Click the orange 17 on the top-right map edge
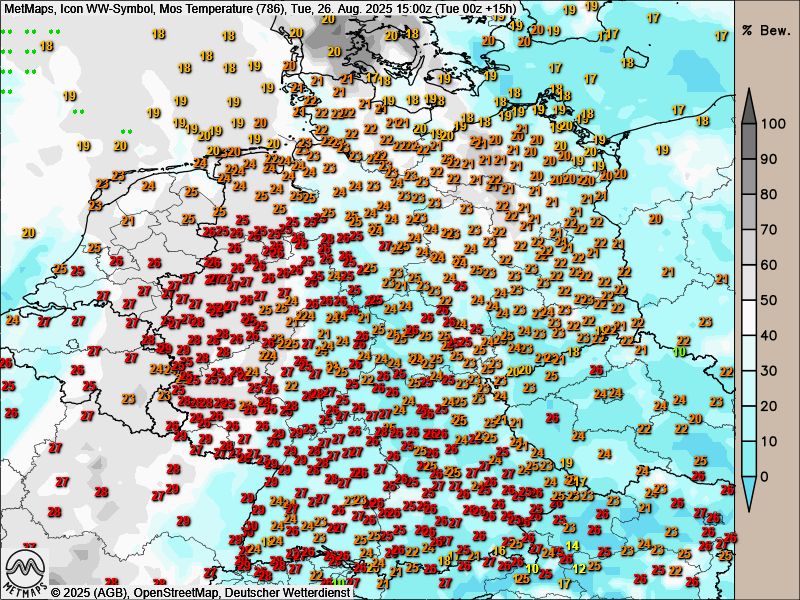The height and width of the screenshot is (600, 800). pos(721,36)
